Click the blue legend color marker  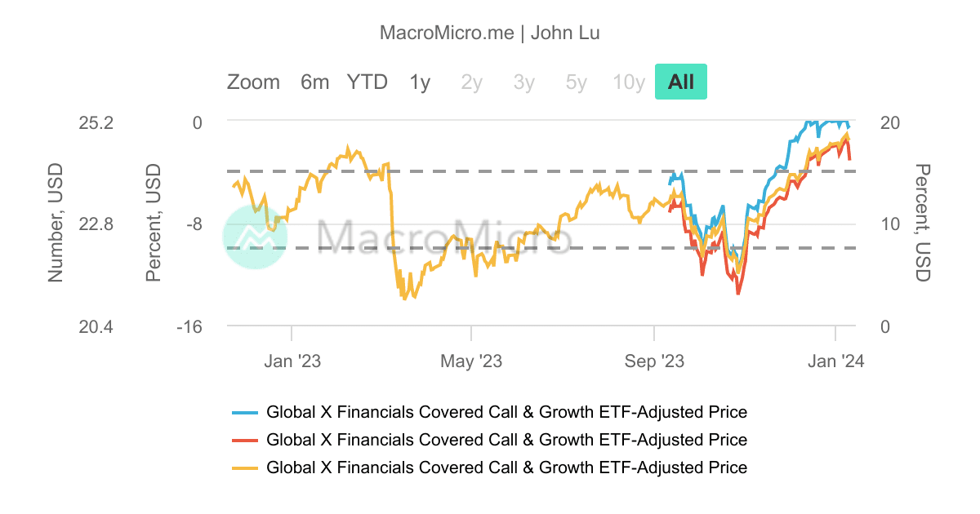click(247, 412)
